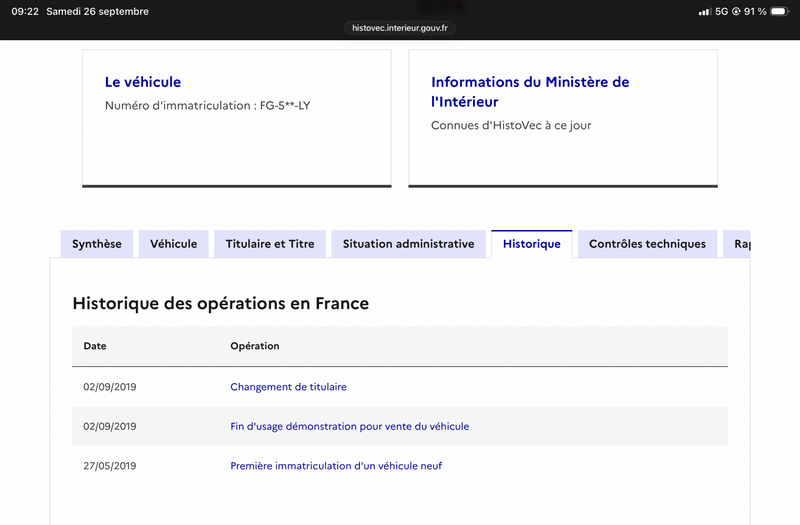Screen dimensions: 800x525
Task: Open the Titulaire et Titre tab
Action: coord(270,244)
